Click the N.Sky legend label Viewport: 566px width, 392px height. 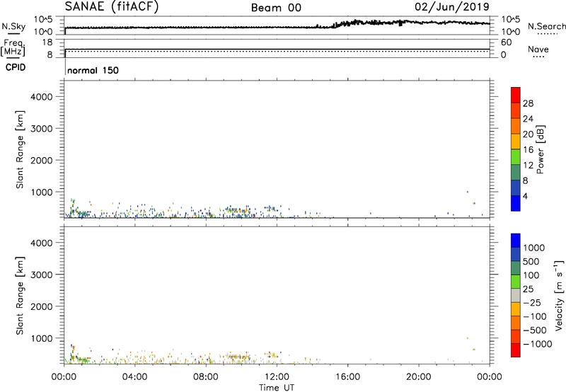tap(13, 27)
